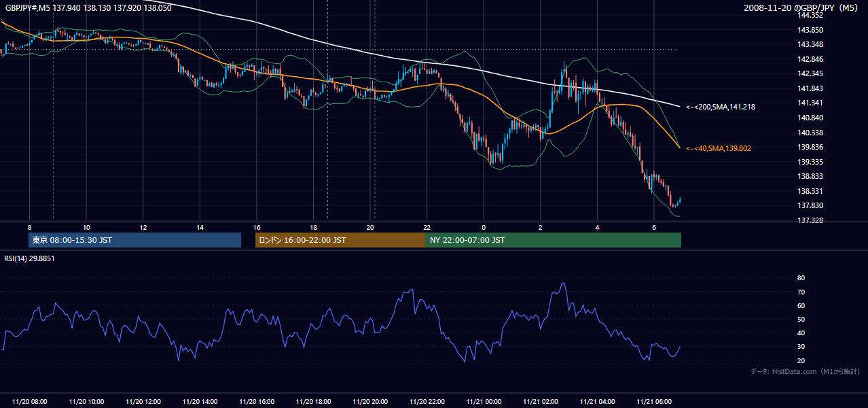Click price axis value 143.850
The height and width of the screenshot is (408, 868).
[x=810, y=30]
